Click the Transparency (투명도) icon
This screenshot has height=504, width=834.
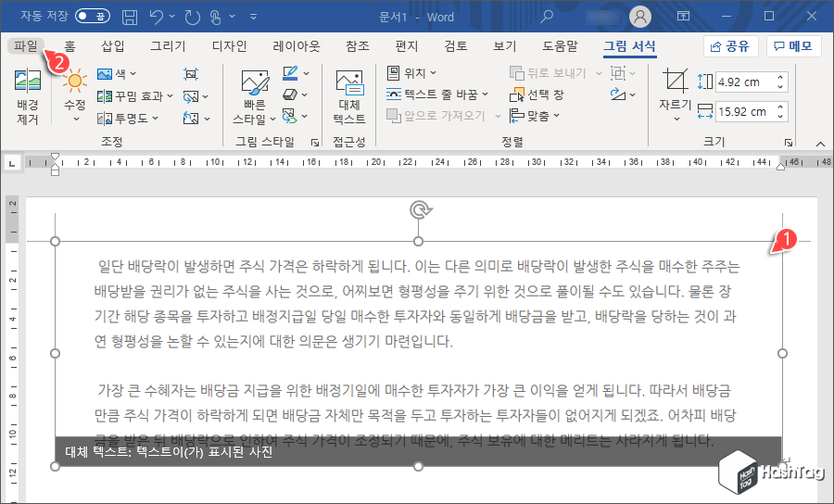pyautogui.click(x=104, y=118)
